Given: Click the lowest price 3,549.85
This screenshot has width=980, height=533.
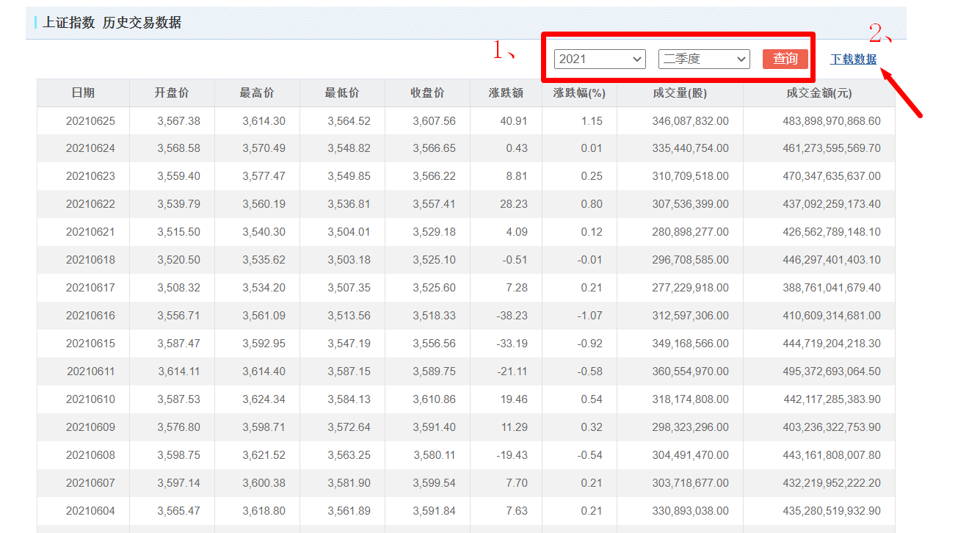Looking at the screenshot, I should tap(349, 177).
